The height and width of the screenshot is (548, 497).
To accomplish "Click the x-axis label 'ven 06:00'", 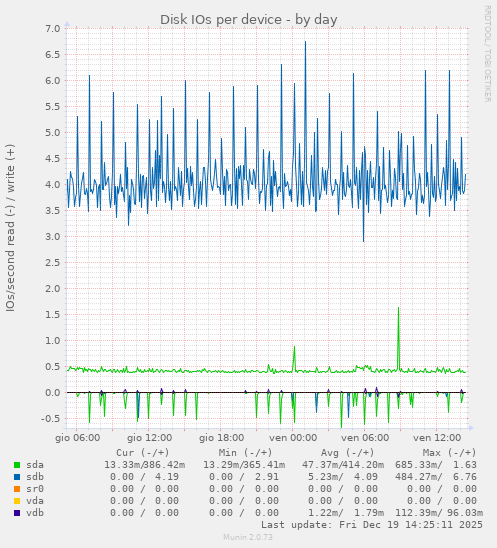I will click(365, 438).
